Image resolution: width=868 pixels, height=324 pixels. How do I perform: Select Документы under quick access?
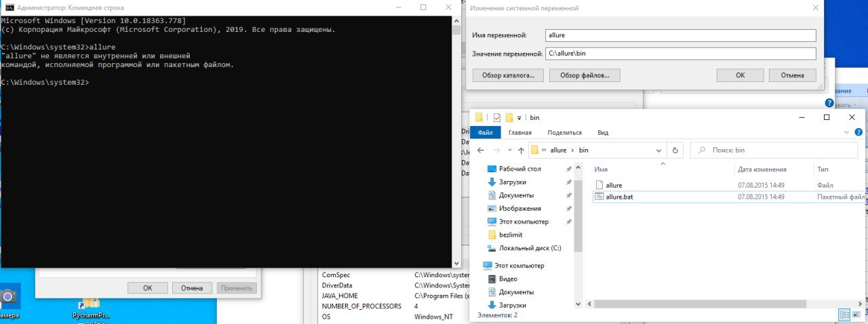(516, 195)
